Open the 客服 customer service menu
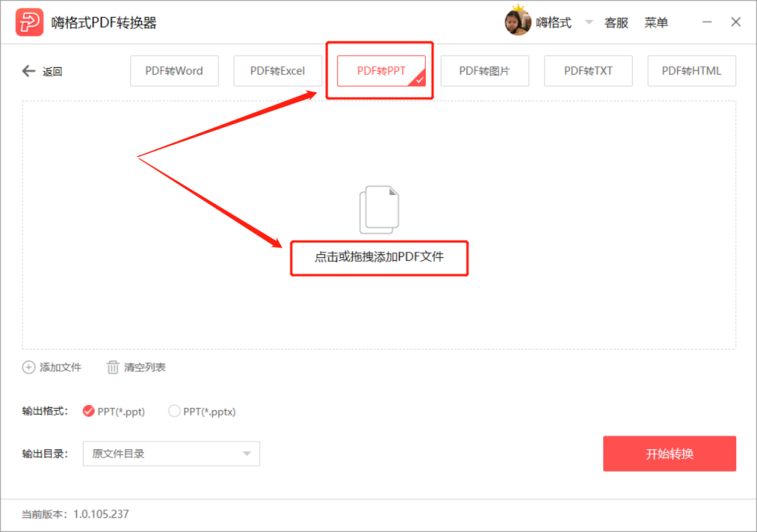This screenshot has width=757, height=532. 617,23
